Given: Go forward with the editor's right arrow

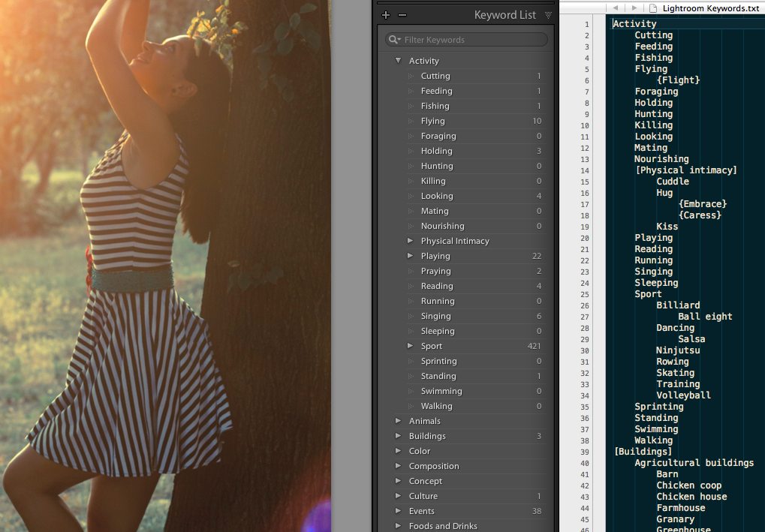Looking at the screenshot, I should point(634,8).
